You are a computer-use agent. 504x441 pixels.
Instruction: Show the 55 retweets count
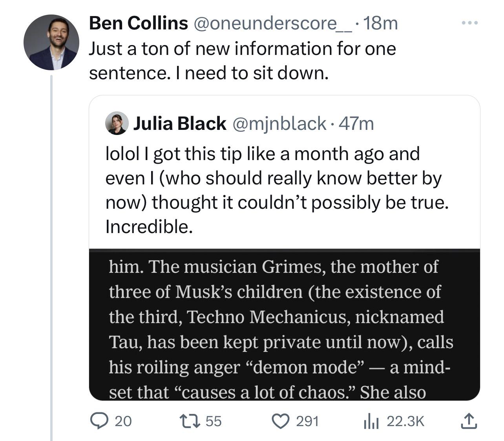[214, 421]
